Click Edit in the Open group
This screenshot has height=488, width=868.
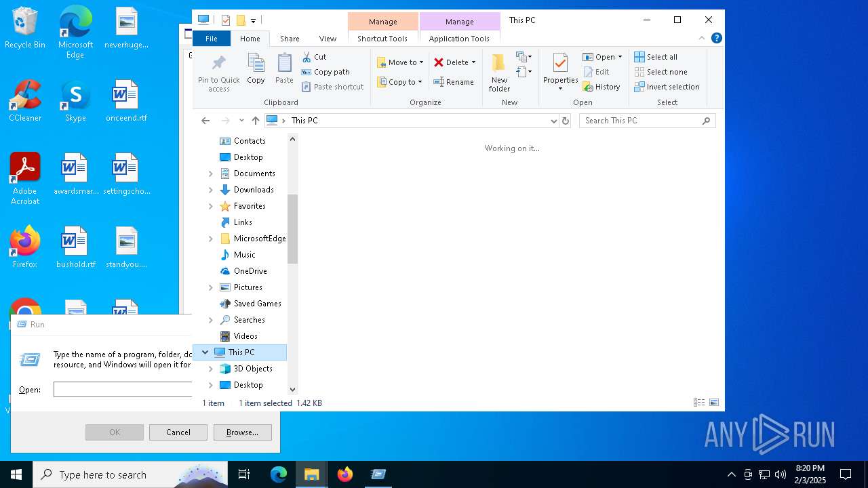coord(596,72)
